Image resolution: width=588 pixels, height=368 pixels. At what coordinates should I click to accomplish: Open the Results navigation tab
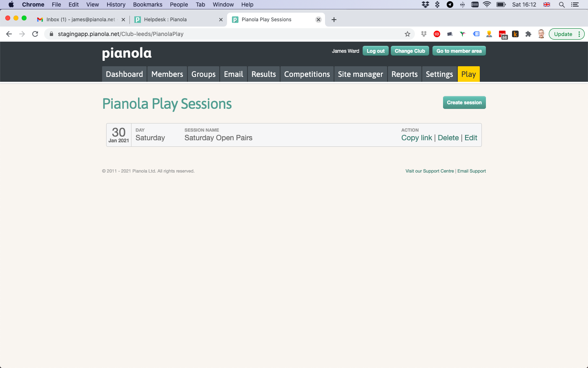[264, 74]
